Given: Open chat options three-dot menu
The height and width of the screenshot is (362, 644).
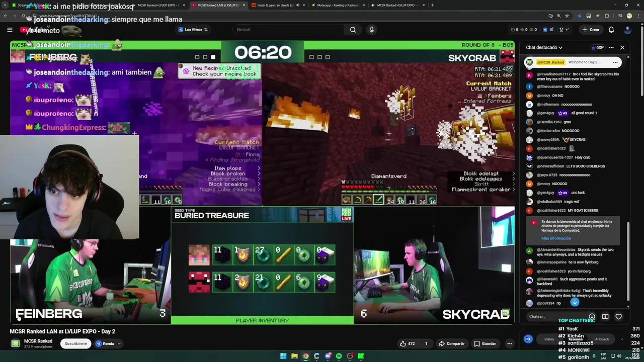Looking at the screenshot, I should pos(611,48).
